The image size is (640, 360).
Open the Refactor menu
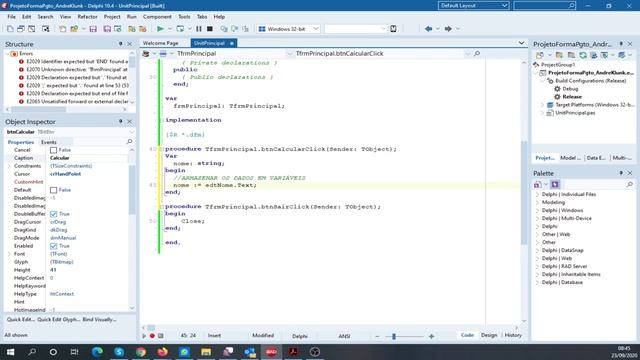(x=87, y=17)
